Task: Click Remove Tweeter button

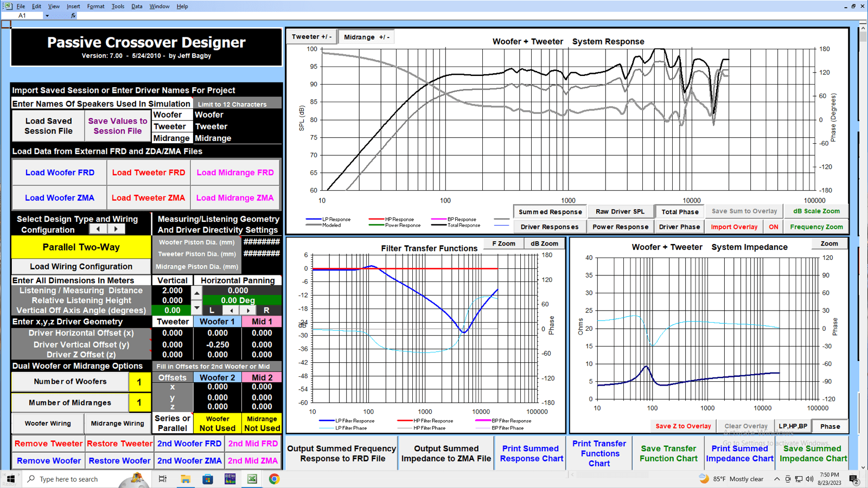Action: click(48, 444)
